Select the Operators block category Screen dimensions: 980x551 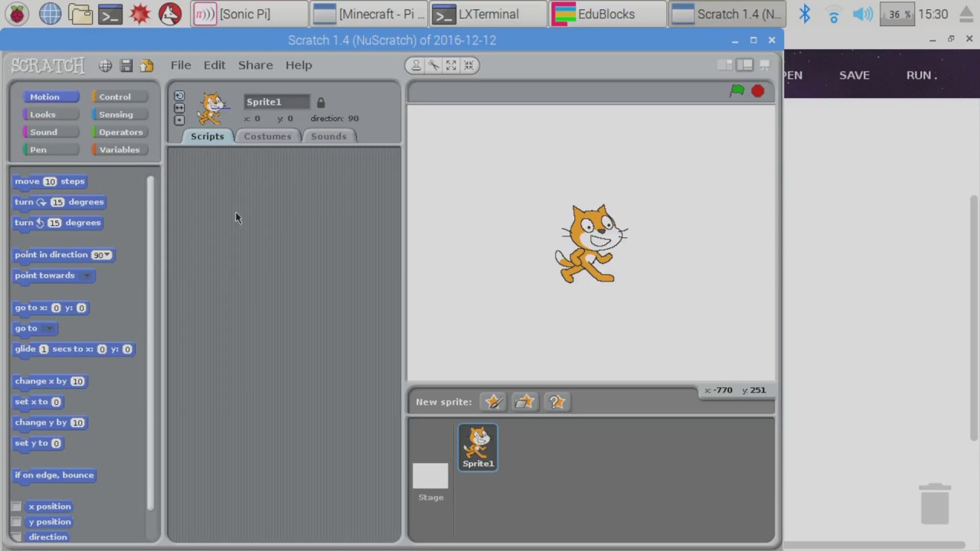(120, 132)
